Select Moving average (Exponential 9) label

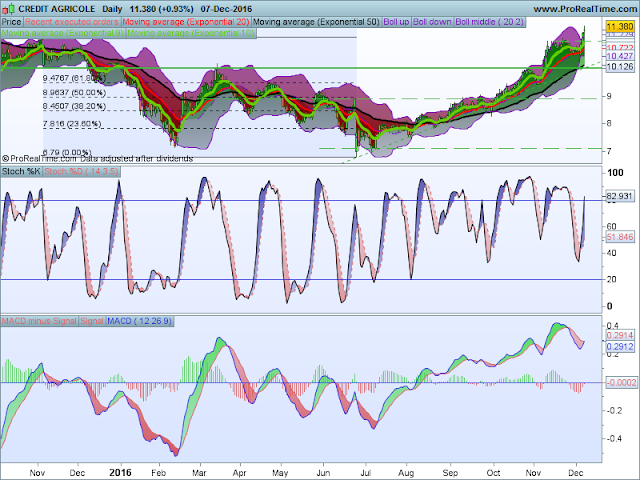62,33
